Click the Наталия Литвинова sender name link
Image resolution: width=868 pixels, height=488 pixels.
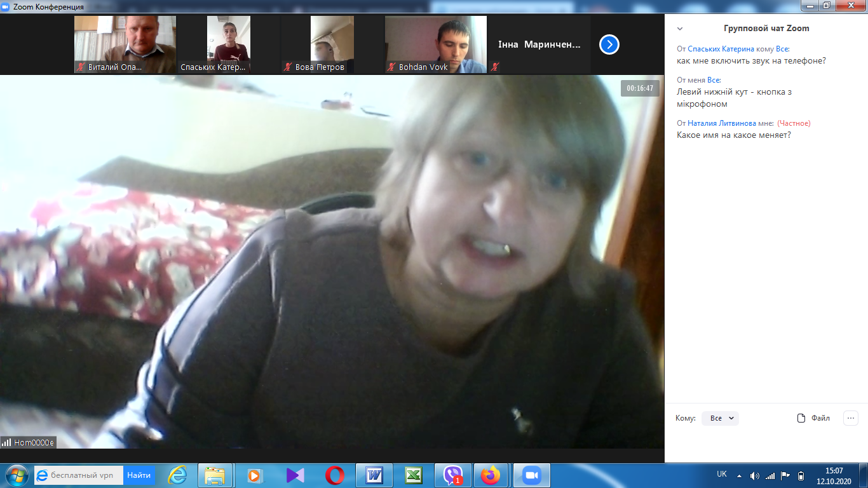(x=721, y=123)
